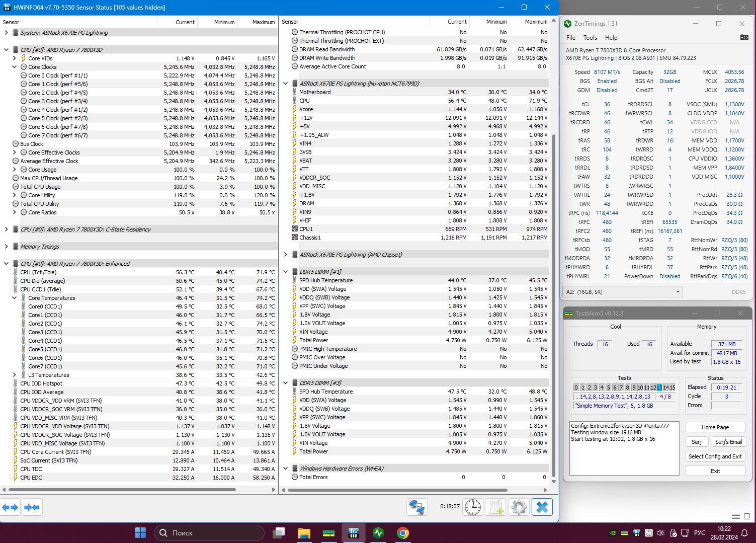
Task: Click the Serj's Email button
Action: [728, 442]
